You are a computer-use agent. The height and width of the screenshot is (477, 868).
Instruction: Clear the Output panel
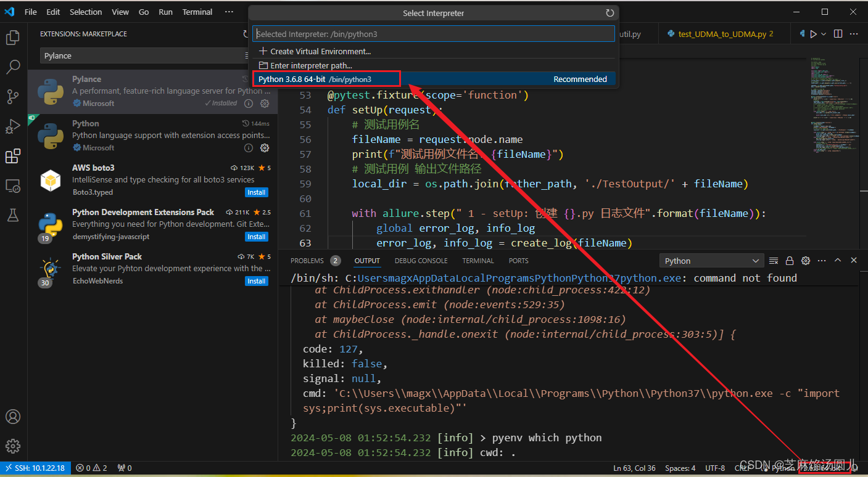point(774,261)
